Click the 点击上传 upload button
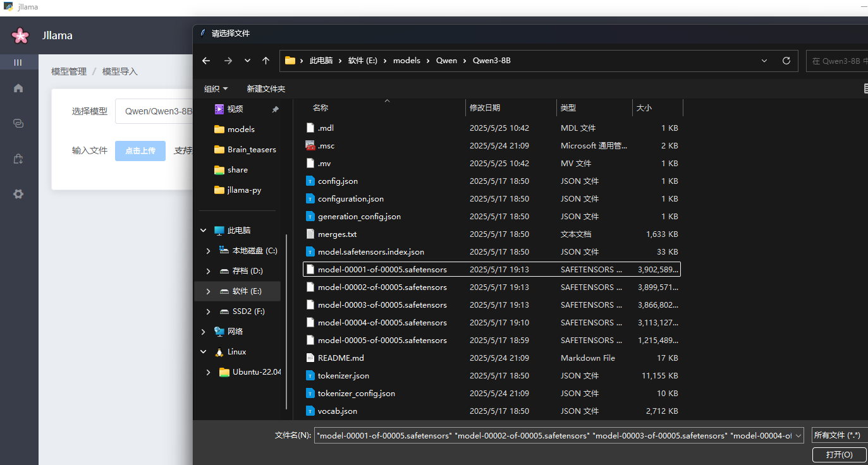 click(x=140, y=150)
